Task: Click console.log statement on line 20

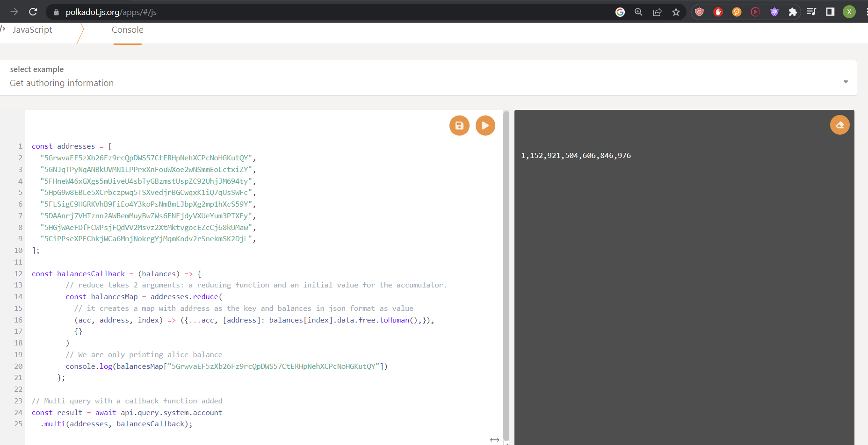Action: click(x=226, y=366)
